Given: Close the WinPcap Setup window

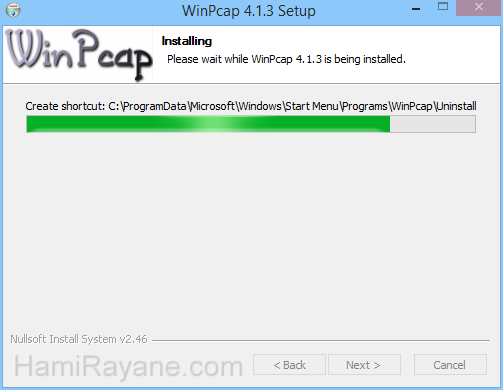Looking at the screenshot, I should click(479, 7).
